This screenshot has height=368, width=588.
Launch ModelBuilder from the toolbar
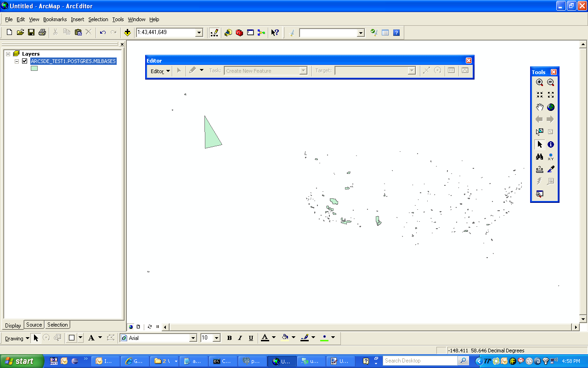[261, 32]
